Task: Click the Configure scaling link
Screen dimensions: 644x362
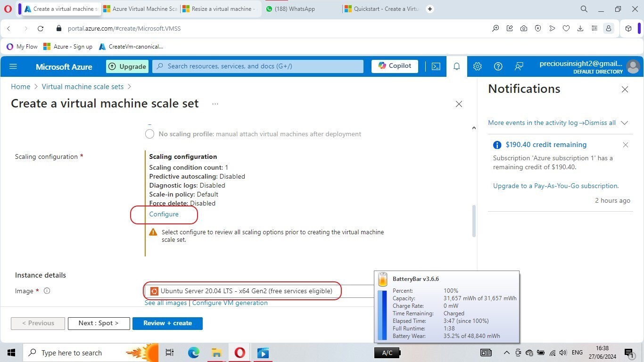Action: point(164,214)
